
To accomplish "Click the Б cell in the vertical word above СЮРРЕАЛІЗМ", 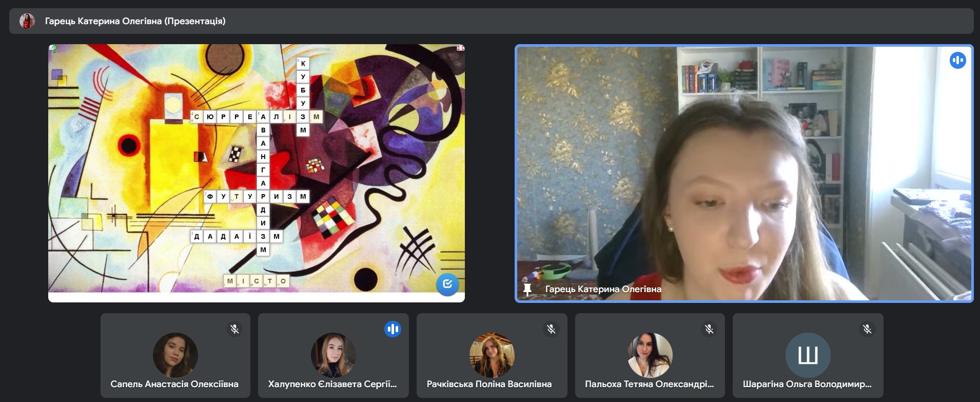I will click(303, 90).
